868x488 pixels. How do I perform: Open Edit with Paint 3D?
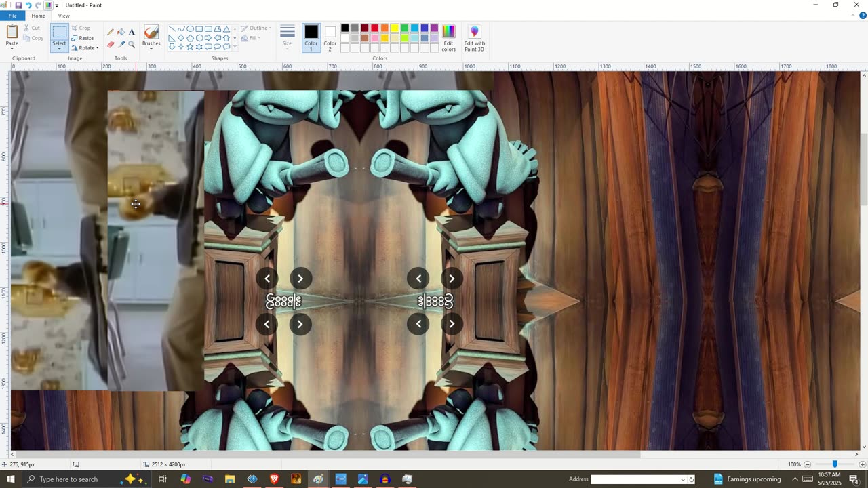(x=474, y=38)
